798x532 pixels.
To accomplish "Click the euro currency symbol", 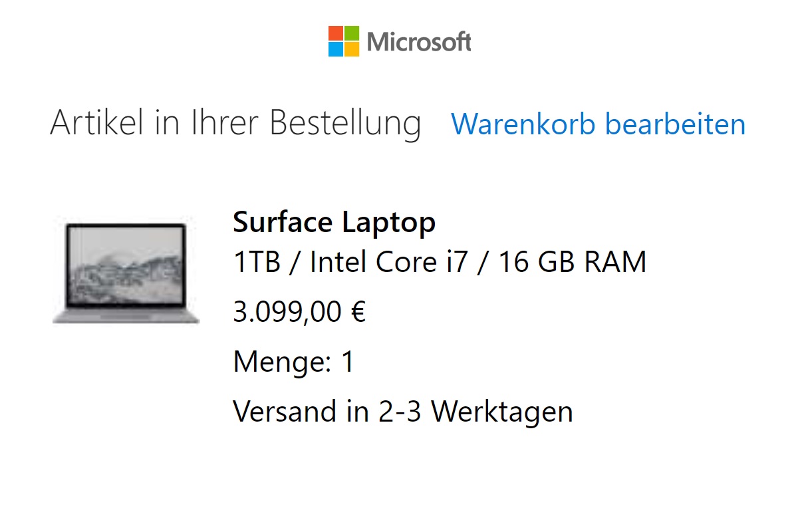I will pyautogui.click(x=358, y=312).
